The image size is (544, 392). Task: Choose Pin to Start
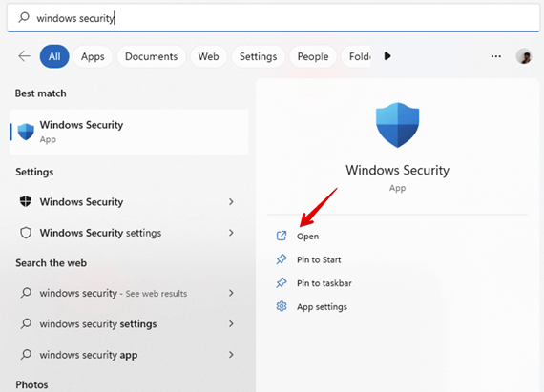pyautogui.click(x=319, y=259)
